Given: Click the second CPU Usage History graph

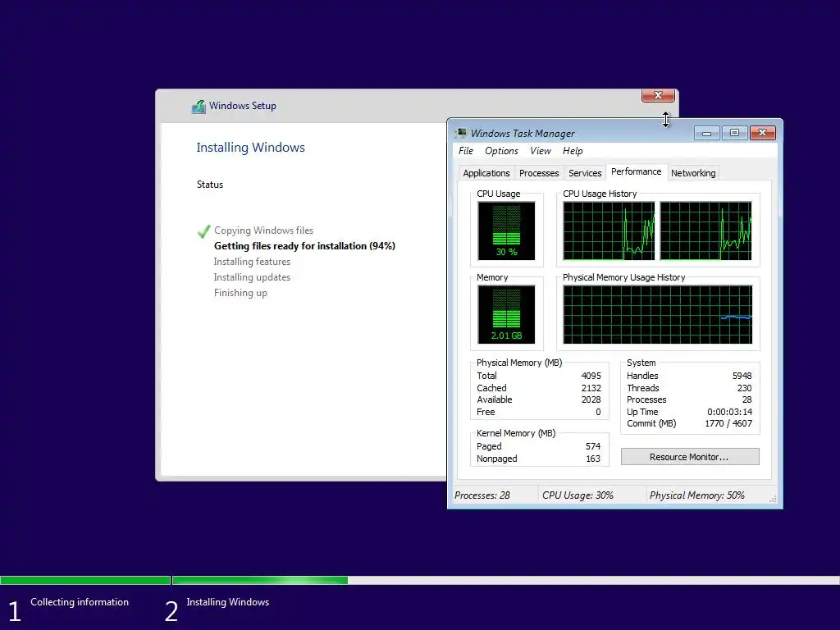Looking at the screenshot, I should coord(705,231).
